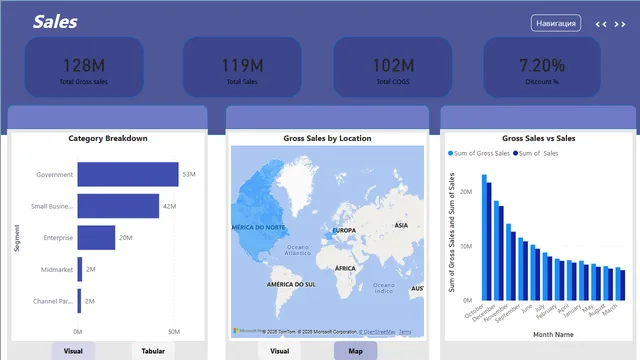Switch Category Breakdown to Visual view
This screenshot has width=640, height=360.
pyautogui.click(x=73, y=351)
